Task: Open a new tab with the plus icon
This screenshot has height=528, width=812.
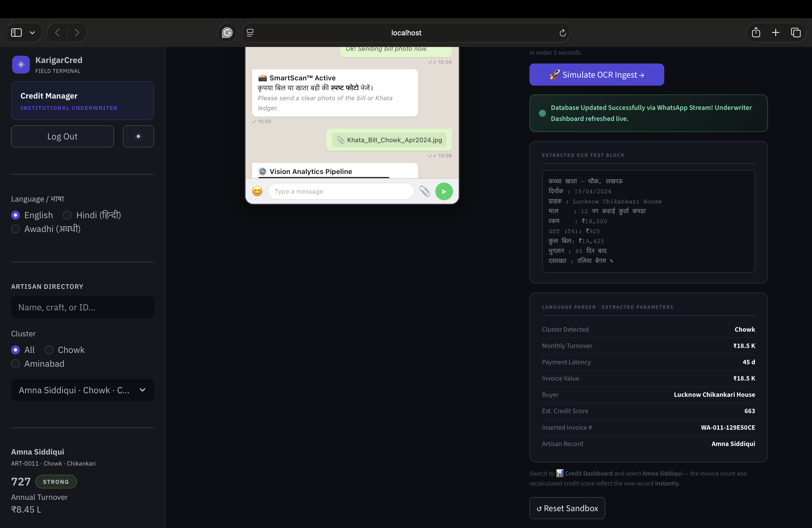Action: coord(776,32)
